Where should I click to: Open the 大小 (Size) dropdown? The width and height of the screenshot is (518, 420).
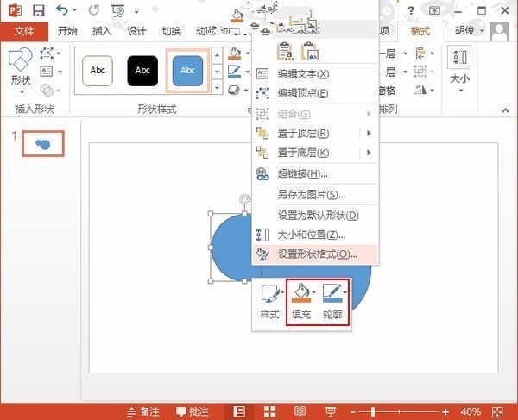click(x=460, y=69)
